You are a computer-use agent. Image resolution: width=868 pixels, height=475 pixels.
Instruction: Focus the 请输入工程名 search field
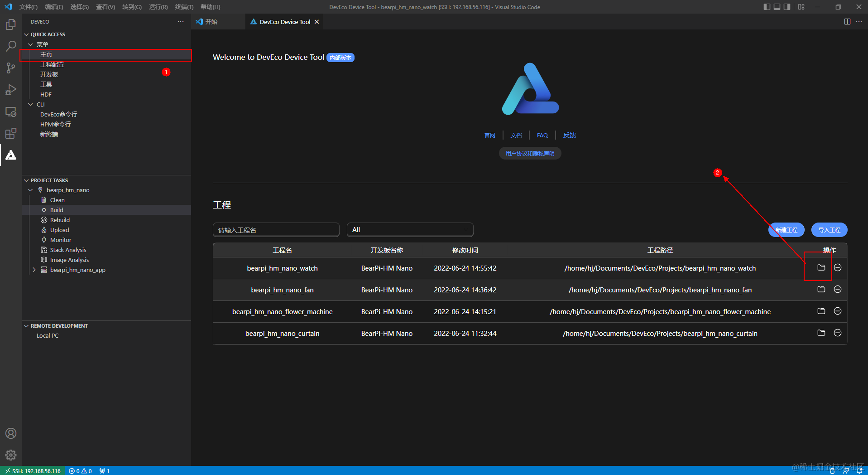coord(276,230)
